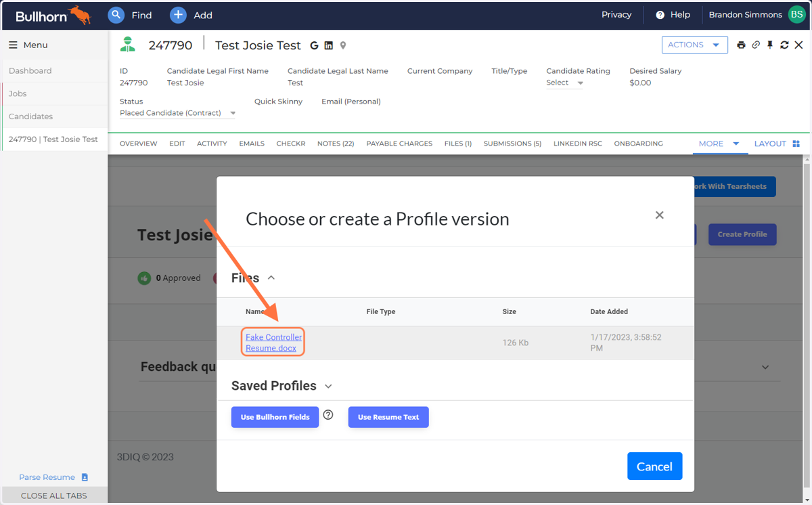Image resolution: width=812 pixels, height=505 pixels.
Task: Open the Candidate Rating Select dropdown
Action: click(x=565, y=83)
